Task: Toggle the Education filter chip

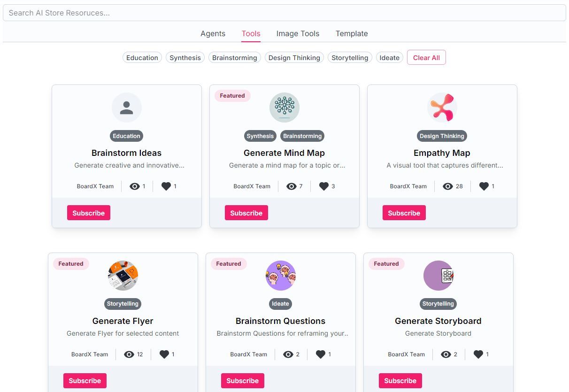Action: pos(142,58)
